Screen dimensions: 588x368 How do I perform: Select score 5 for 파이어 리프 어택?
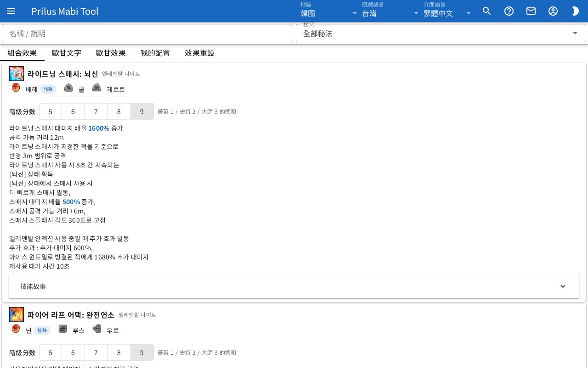click(51, 352)
